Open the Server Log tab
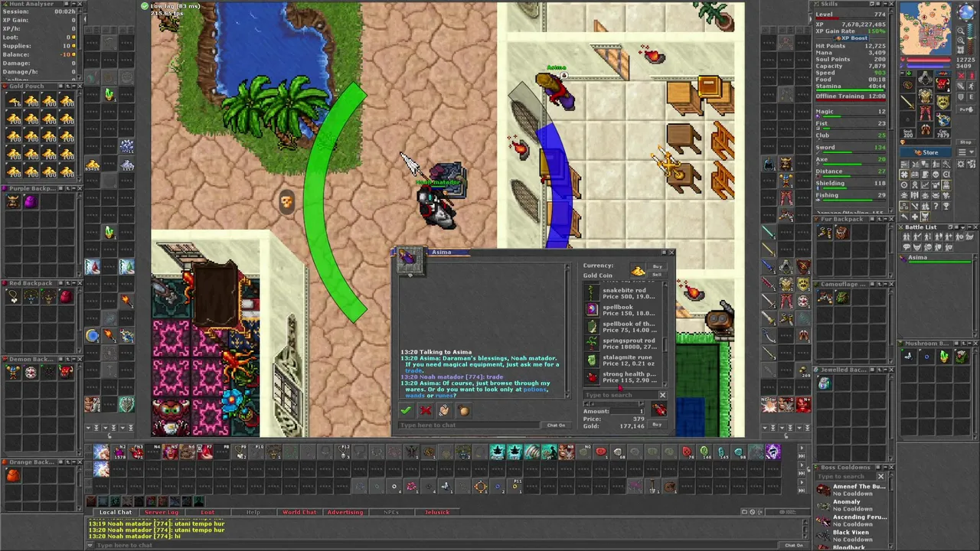Screen dimensions: 980x551 pos(161,512)
